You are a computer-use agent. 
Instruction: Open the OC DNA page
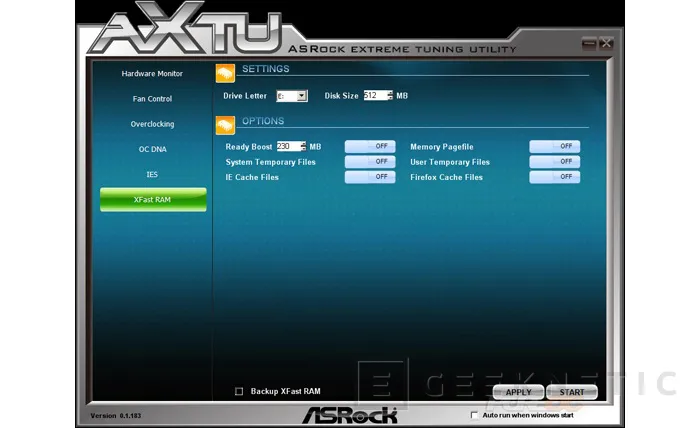point(152,149)
